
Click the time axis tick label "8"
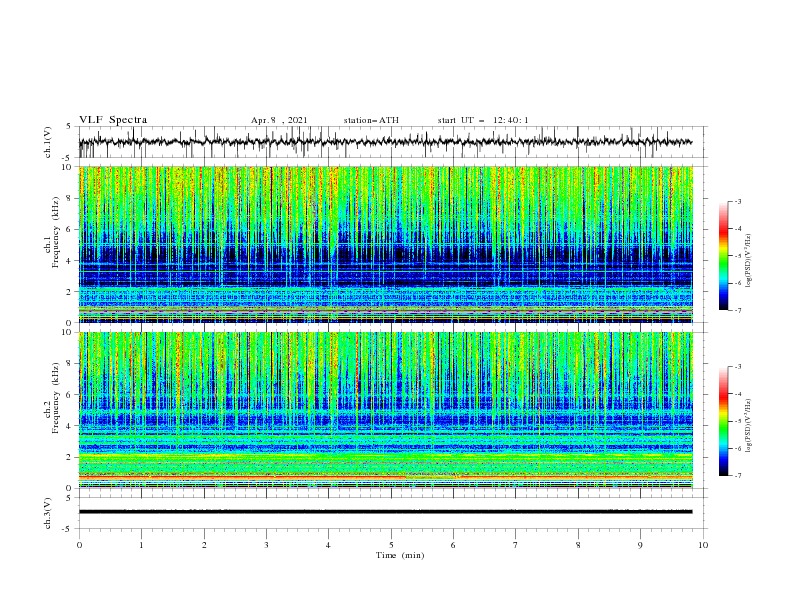coord(578,545)
